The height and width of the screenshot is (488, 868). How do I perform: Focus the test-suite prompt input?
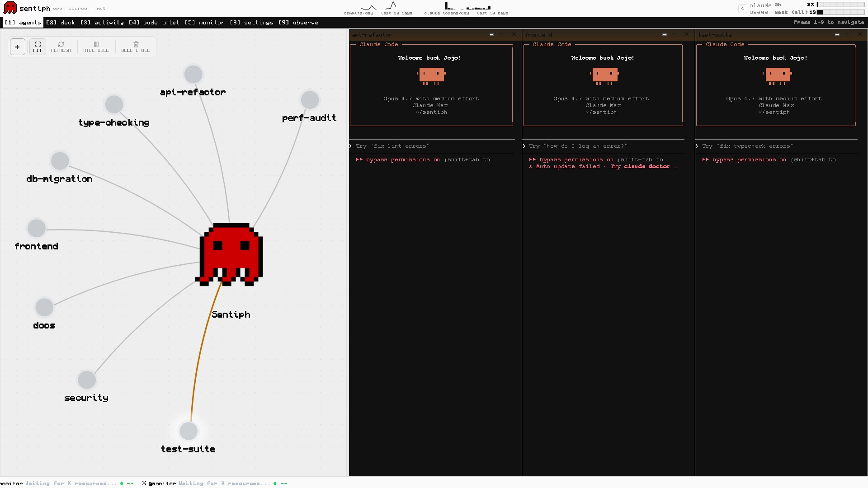click(776, 146)
